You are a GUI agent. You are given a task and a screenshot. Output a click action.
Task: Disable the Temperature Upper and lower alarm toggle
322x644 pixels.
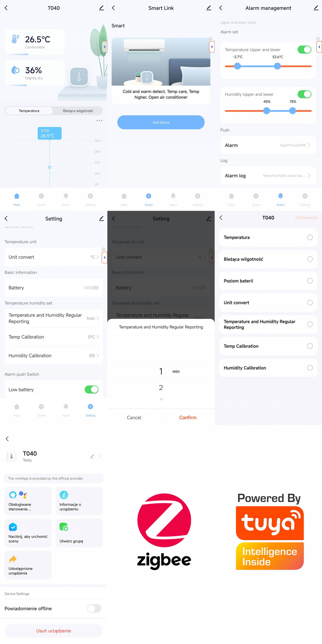point(304,50)
